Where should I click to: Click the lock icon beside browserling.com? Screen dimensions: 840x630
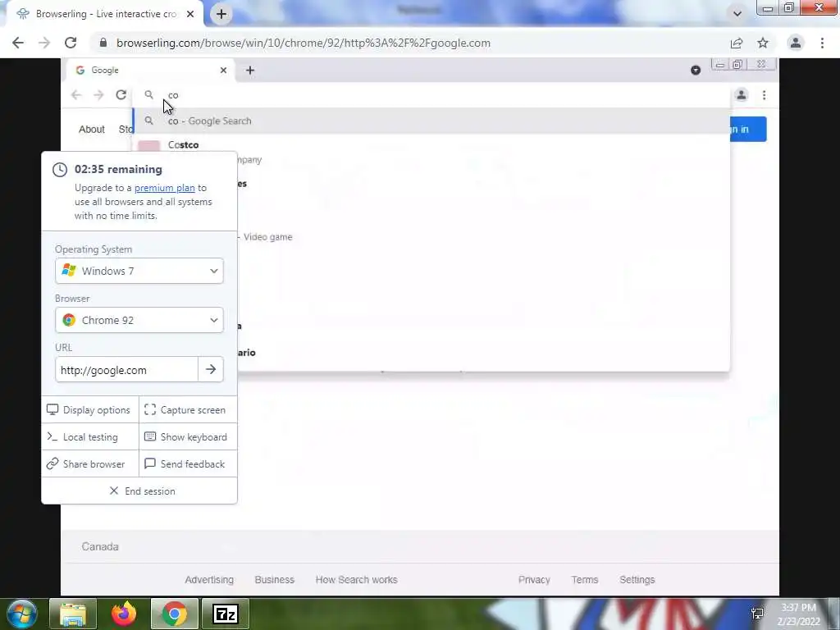103,43
